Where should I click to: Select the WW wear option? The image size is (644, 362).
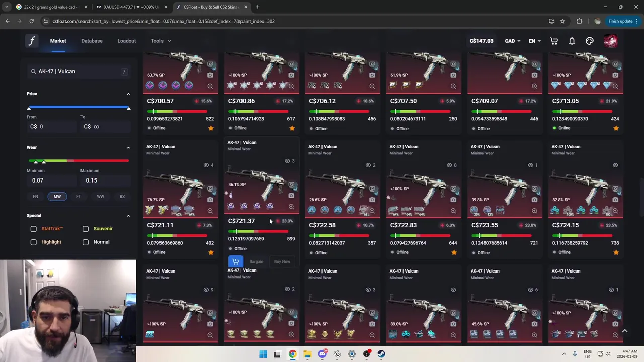[100, 196]
